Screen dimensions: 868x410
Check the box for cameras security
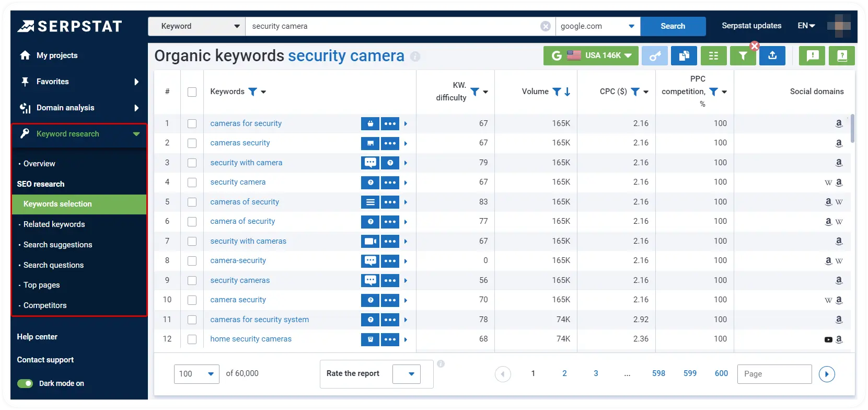pyautogui.click(x=192, y=143)
